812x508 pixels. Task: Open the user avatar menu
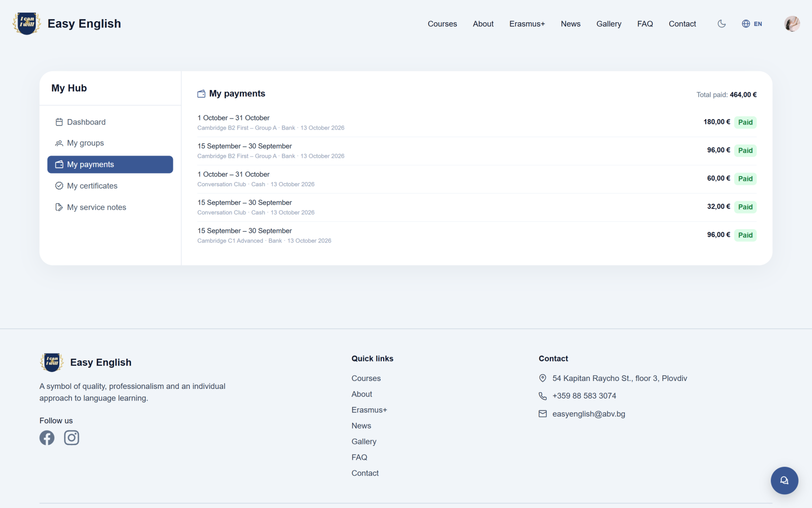[x=792, y=24]
